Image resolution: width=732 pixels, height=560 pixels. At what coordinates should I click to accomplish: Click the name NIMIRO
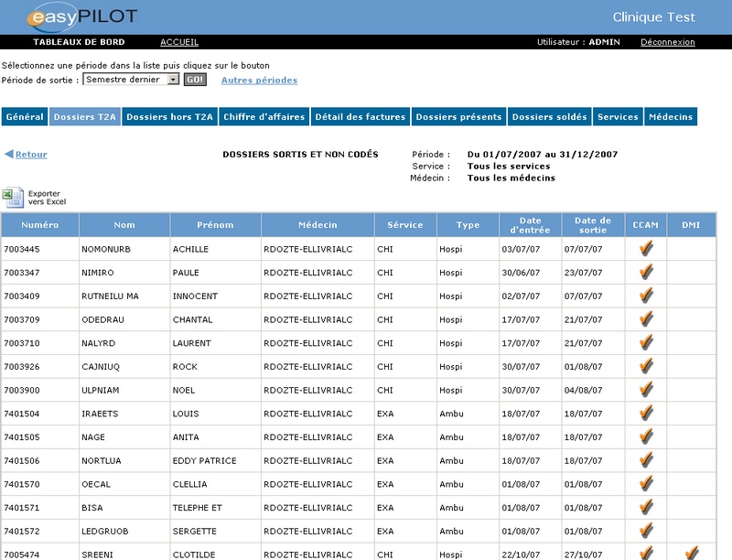point(98,273)
